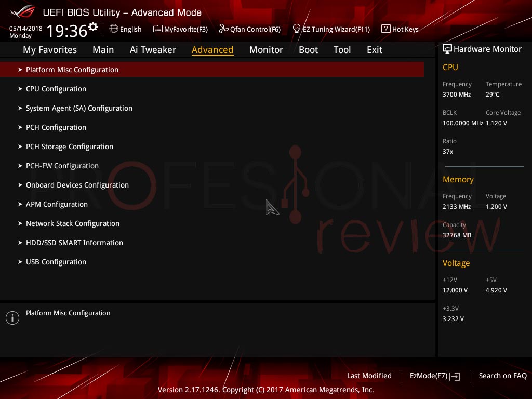Open Qfan Control fan icon

[x=223, y=29]
